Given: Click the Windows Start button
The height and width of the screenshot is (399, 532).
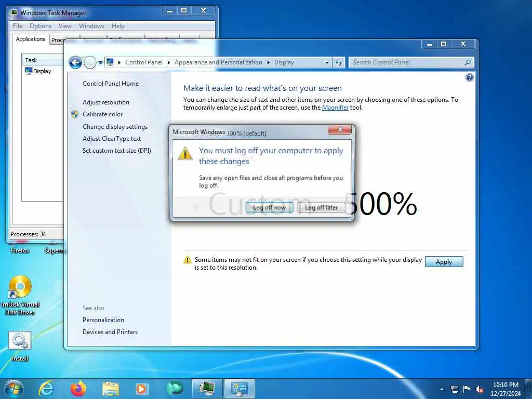Looking at the screenshot, I should (14, 389).
